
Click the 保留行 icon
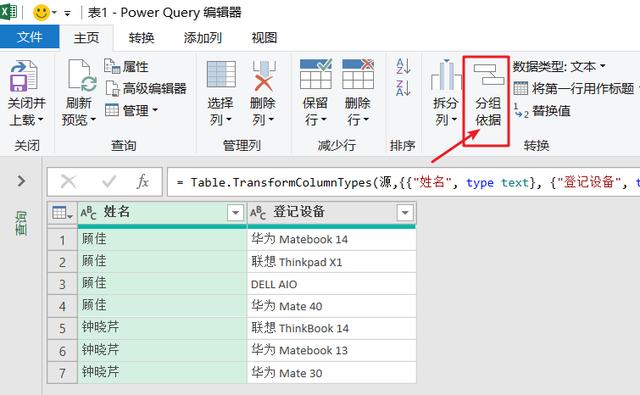[316, 74]
